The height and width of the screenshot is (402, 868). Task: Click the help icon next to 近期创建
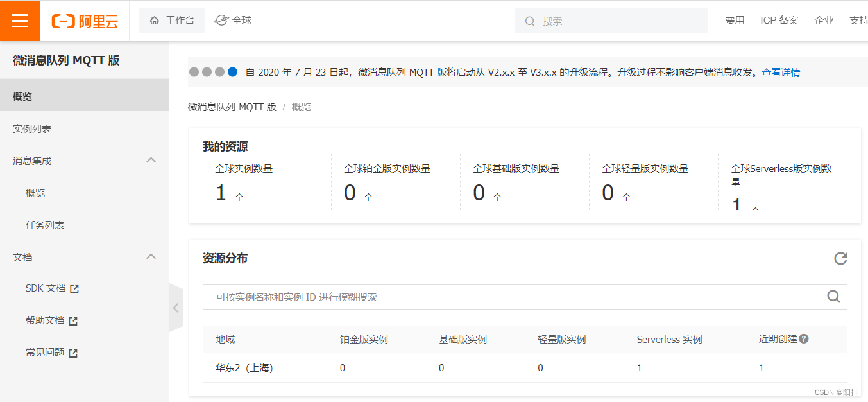coord(804,338)
